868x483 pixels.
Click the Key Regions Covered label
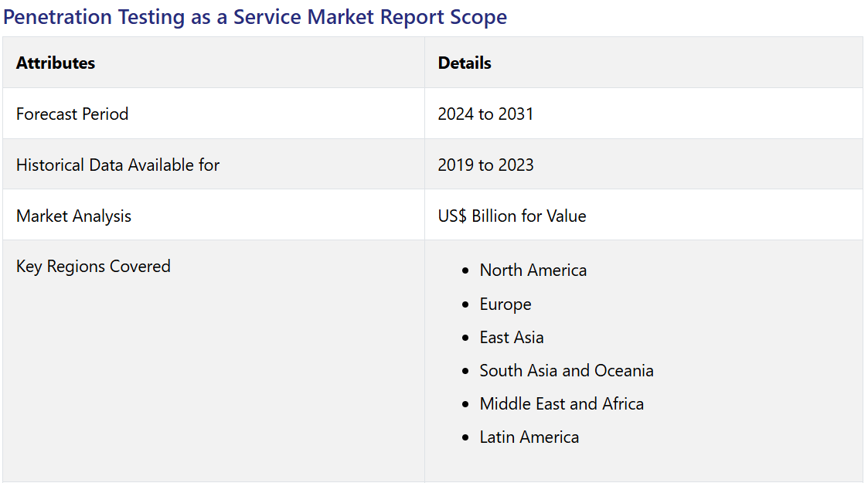point(93,267)
